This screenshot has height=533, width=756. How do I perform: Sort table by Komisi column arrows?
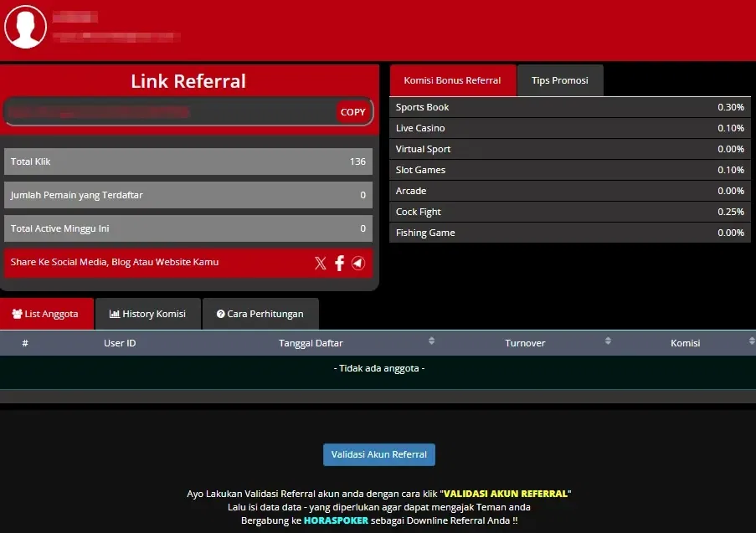(751, 341)
